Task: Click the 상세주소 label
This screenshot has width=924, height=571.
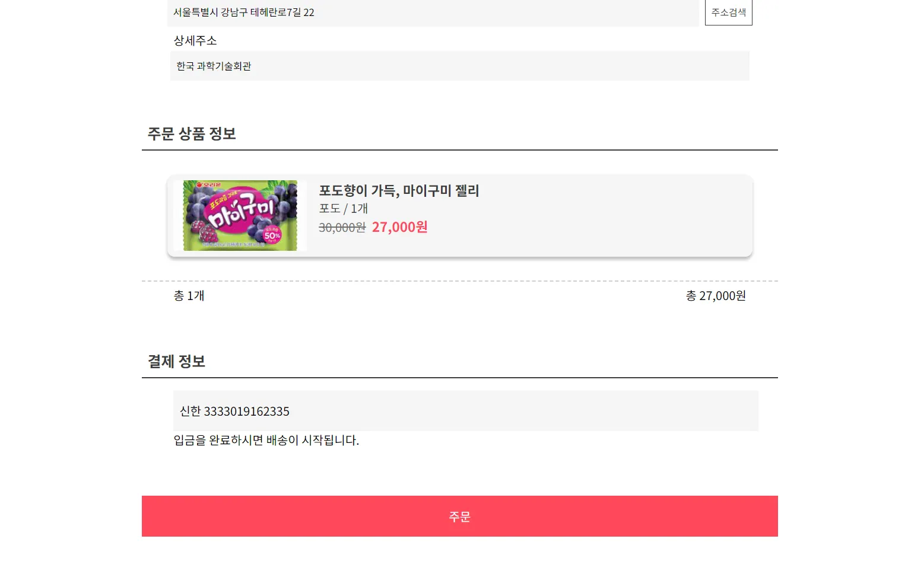Action: point(195,41)
